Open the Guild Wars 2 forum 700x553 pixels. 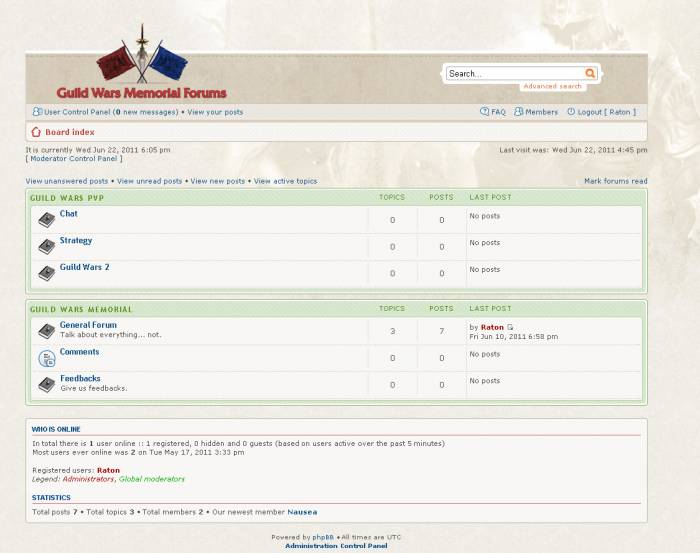[x=84, y=267]
